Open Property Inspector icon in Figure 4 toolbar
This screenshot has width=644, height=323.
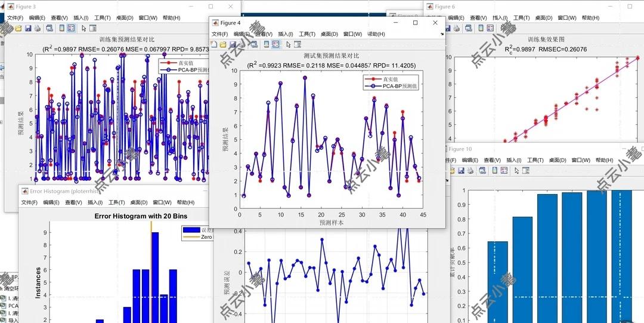coord(298,44)
